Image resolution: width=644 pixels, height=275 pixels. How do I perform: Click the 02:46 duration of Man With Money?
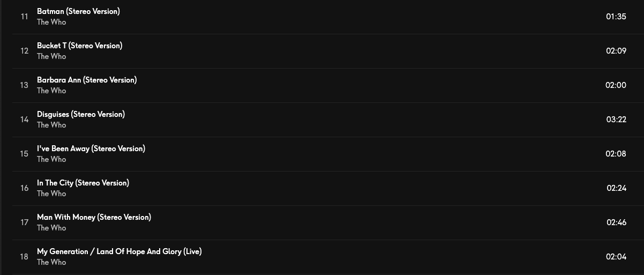click(616, 222)
